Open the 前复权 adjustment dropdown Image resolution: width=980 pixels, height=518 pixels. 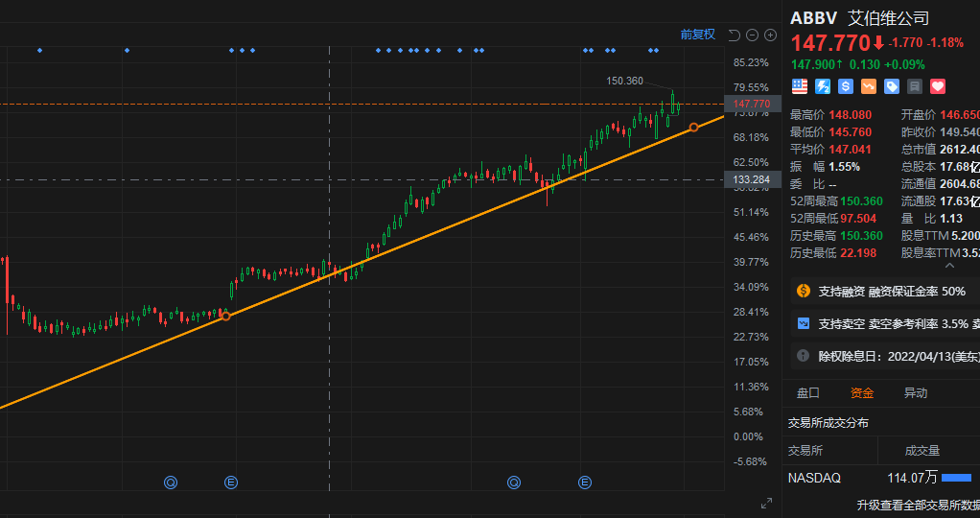tap(697, 35)
